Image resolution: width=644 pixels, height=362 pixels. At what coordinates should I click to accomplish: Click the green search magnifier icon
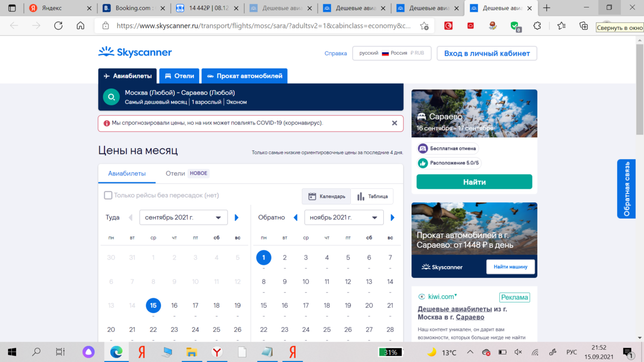point(111,97)
